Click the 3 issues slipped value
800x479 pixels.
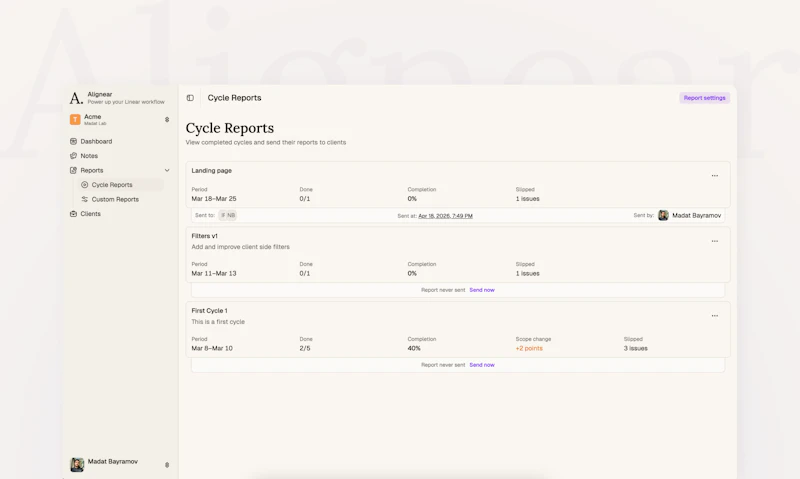click(635, 348)
